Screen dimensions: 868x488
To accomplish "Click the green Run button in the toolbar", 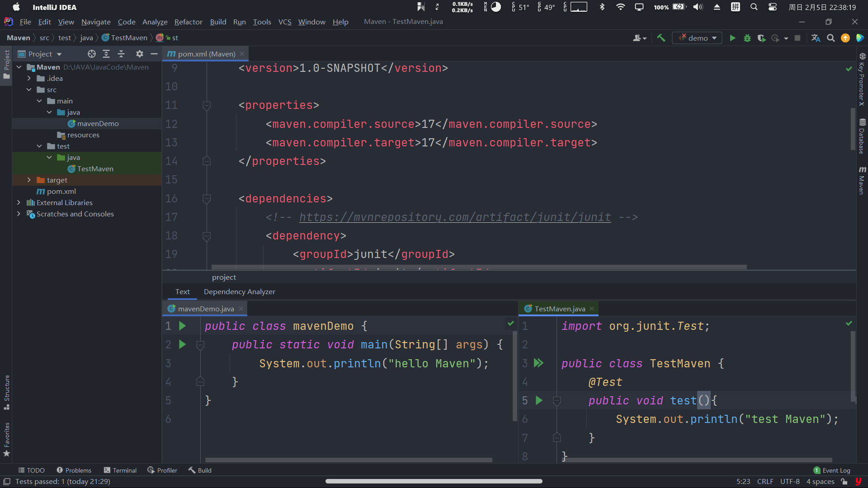I will coord(732,38).
